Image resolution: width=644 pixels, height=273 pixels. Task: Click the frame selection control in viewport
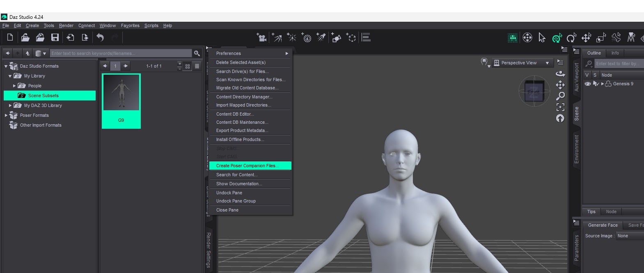click(x=560, y=107)
